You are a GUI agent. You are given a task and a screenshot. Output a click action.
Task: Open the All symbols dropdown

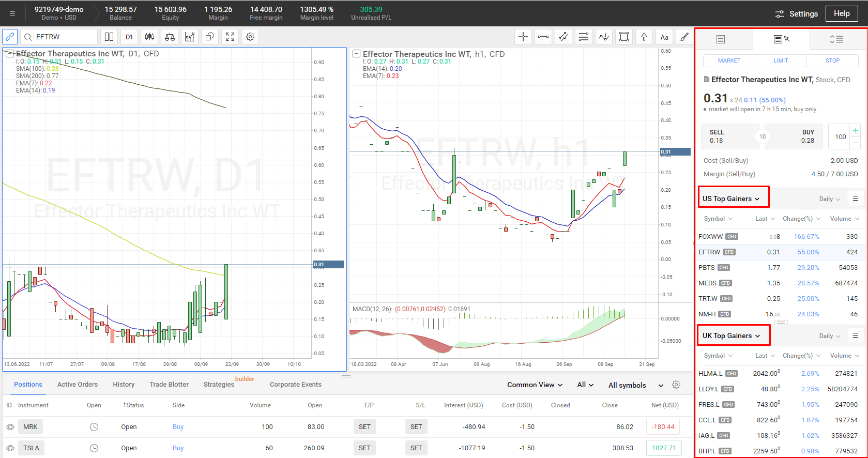coord(636,385)
